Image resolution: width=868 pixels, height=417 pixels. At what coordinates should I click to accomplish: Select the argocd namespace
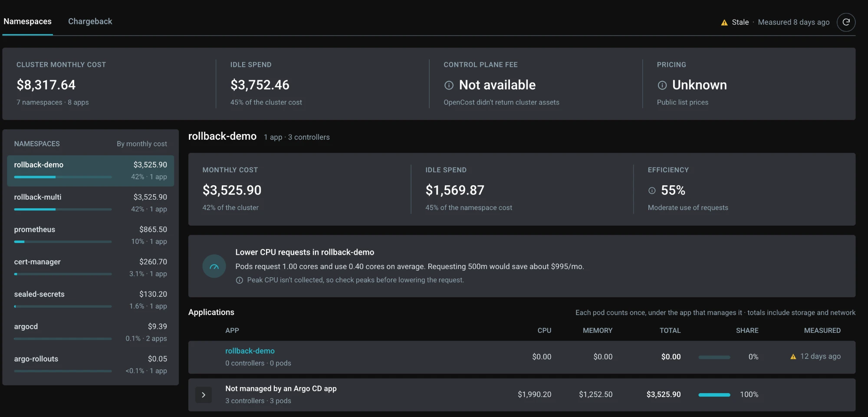(x=90, y=332)
